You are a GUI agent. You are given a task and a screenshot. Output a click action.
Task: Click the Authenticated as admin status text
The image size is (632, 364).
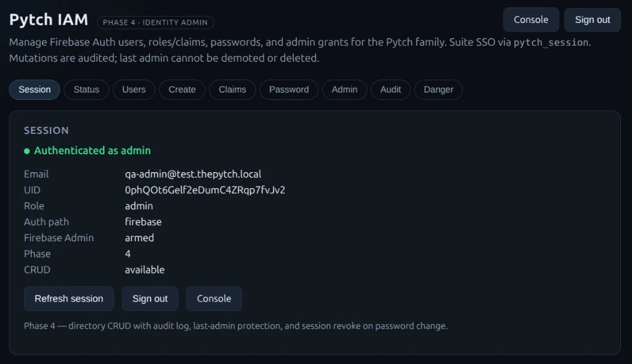tap(93, 151)
